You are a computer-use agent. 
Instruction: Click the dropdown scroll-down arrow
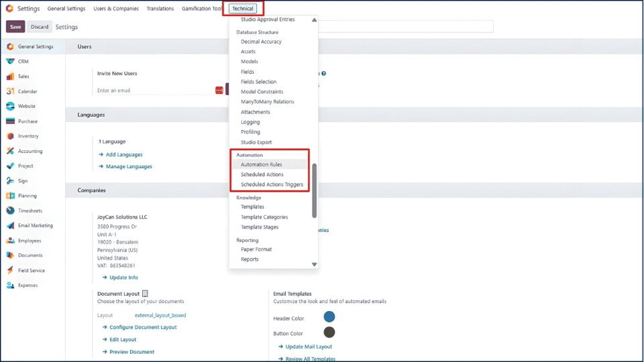(x=314, y=265)
